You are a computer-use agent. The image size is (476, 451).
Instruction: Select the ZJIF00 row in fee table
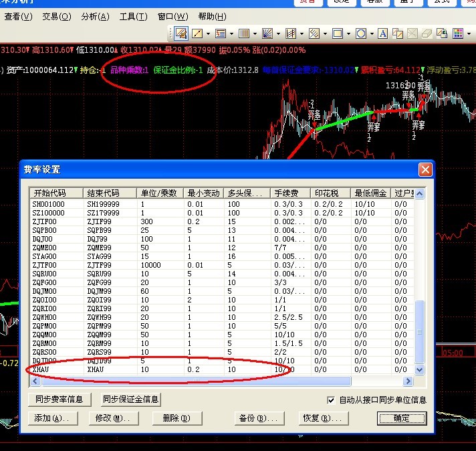pos(222,221)
